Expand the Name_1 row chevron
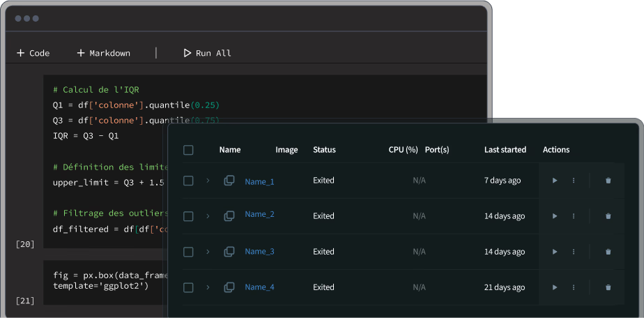The image size is (644, 318). [208, 181]
